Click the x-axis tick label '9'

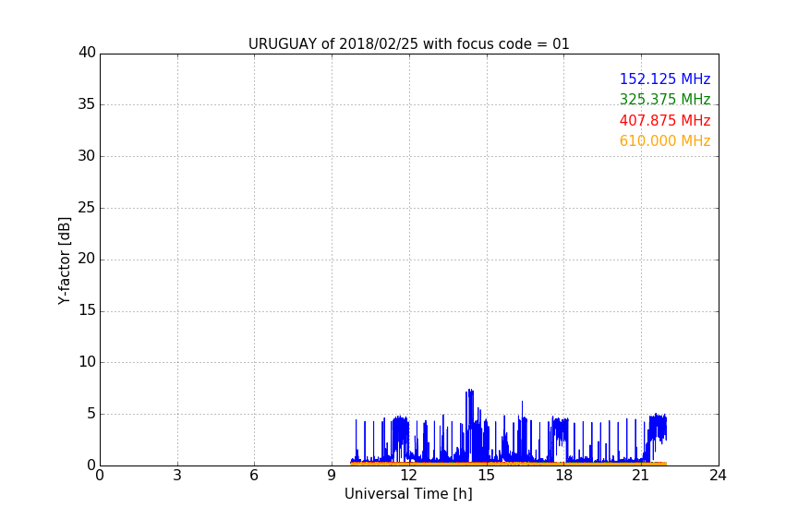(332, 476)
